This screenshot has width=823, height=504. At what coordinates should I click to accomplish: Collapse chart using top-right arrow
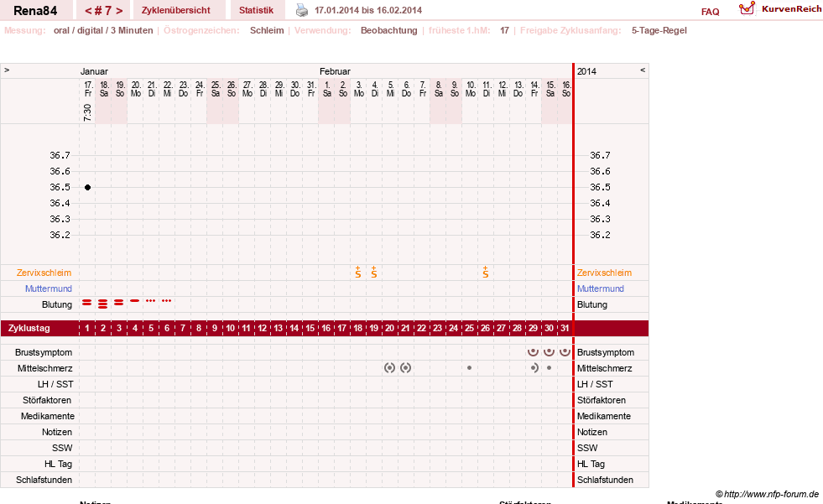pyautogui.click(x=643, y=70)
